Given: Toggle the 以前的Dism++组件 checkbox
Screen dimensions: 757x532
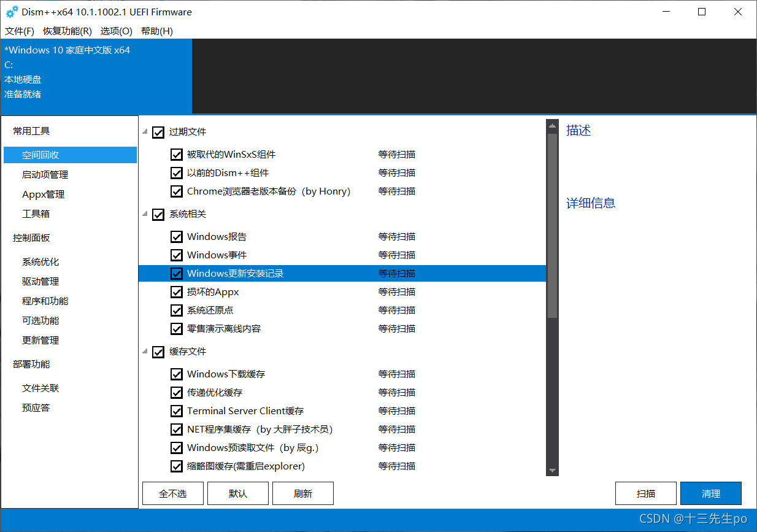Looking at the screenshot, I should [x=177, y=173].
